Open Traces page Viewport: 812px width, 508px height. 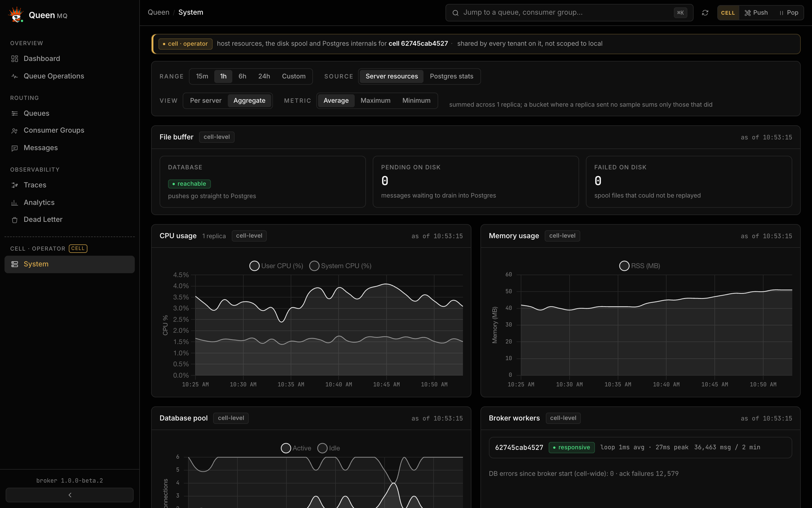69,185
